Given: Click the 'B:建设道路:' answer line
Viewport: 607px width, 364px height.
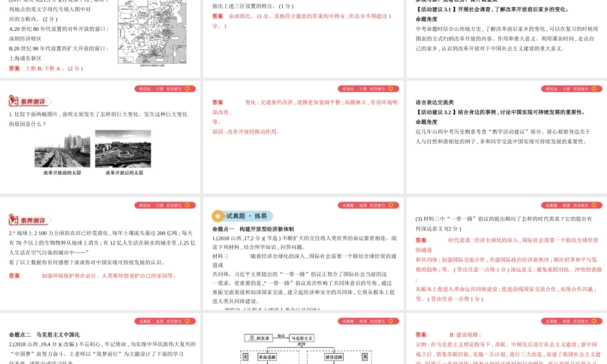Looking at the screenshot, I should pyautogui.click(x=466, y=335).
